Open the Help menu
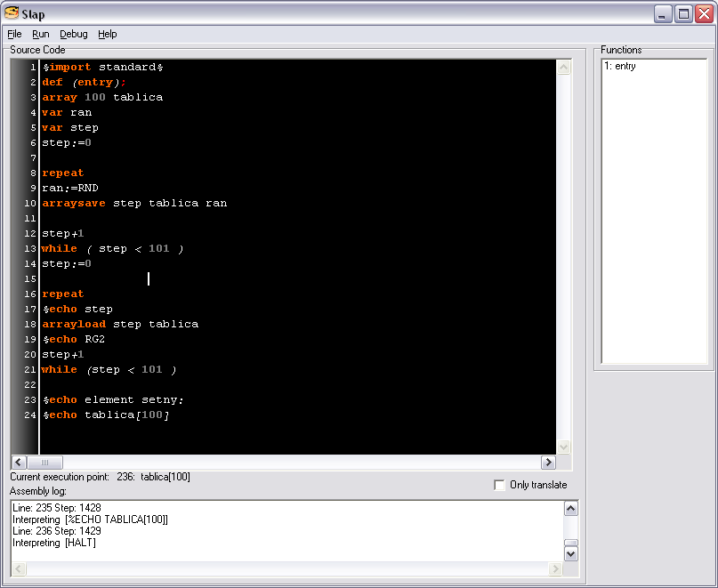The height and width of the screenshot is (588, 718). pyautogui.click(x=108, y=34)
